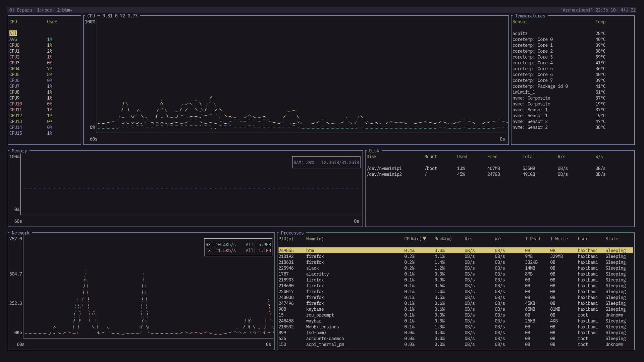Screen dimensions: 644x362
Task: Sort processes by the PID(p) column header
Action: (x=285, y=239)
